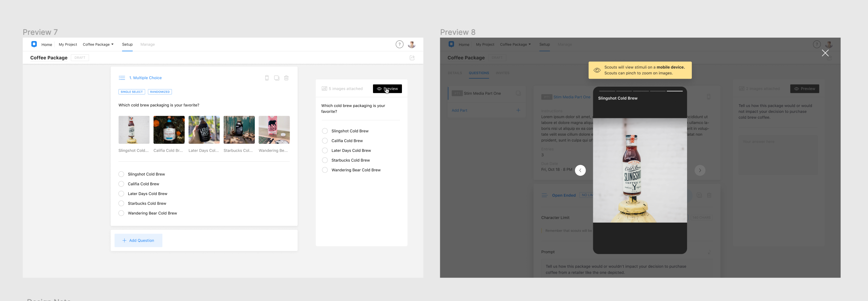The height and width of the screenshot is (301, 868).
Task: Open the help icon in Preview 7
Action: click(400, 44)
